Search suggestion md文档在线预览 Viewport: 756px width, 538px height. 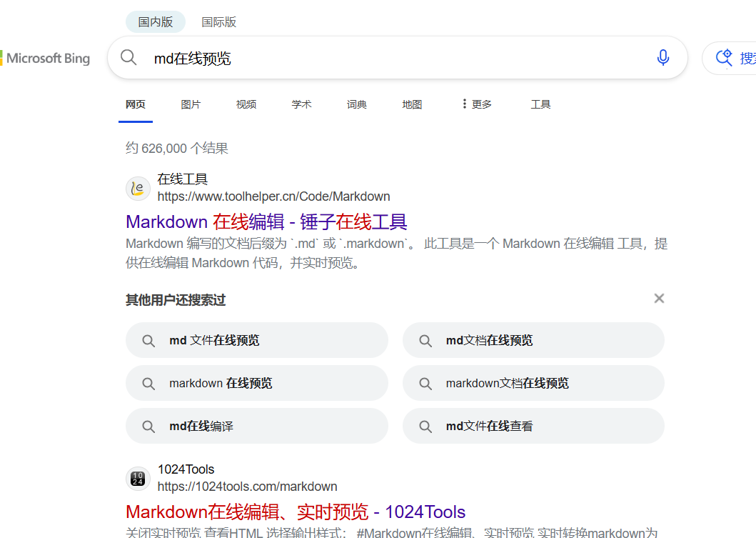(534, 340)
